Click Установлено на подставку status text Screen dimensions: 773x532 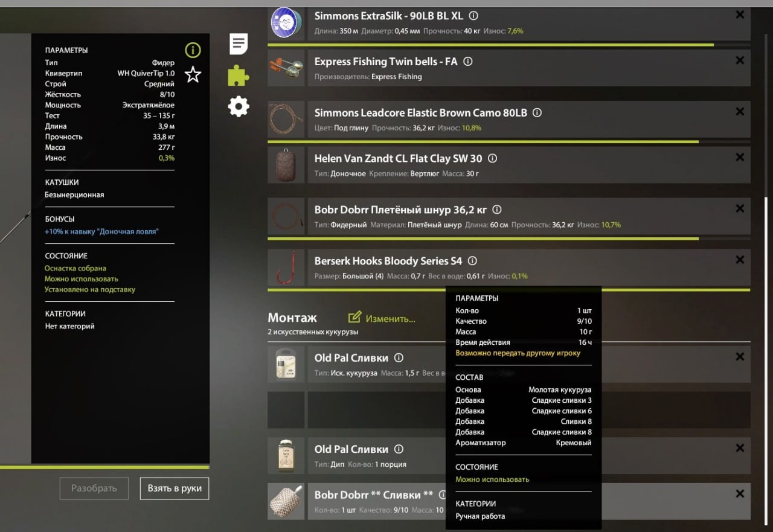tap(90, 290)
